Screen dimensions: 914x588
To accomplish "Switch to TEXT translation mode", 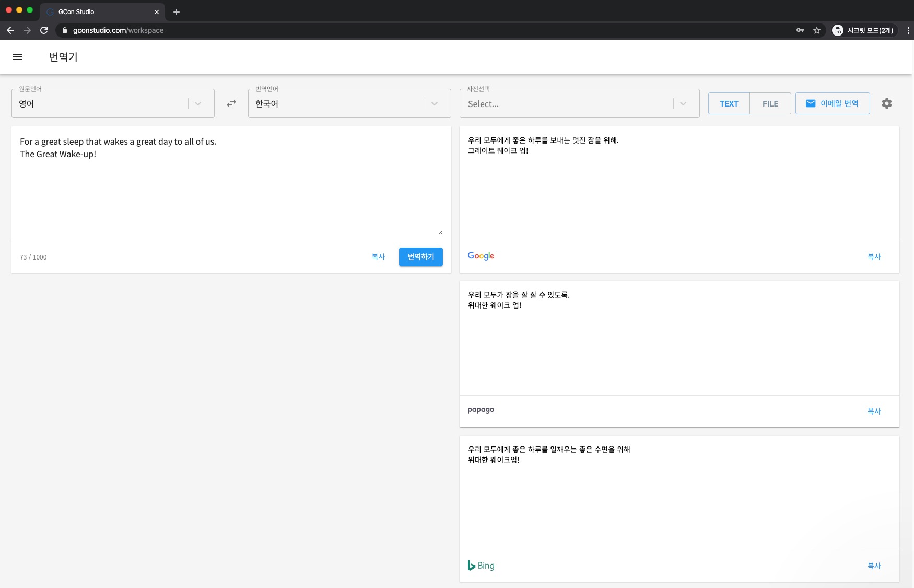I will [x=729, y=103].
